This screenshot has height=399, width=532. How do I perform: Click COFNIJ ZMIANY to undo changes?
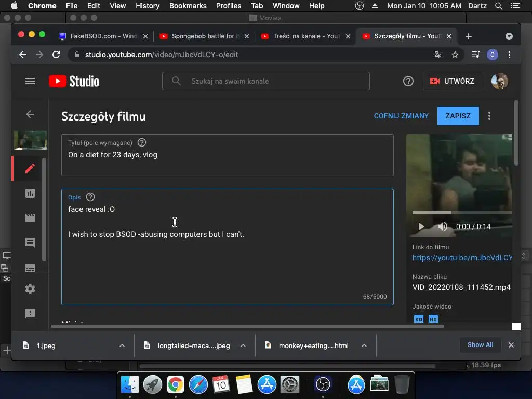[x=401, y=116]
